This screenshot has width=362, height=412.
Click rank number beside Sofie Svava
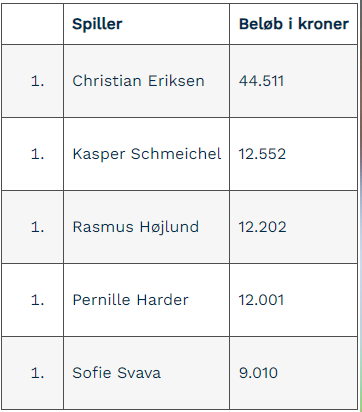click(37, 373)
